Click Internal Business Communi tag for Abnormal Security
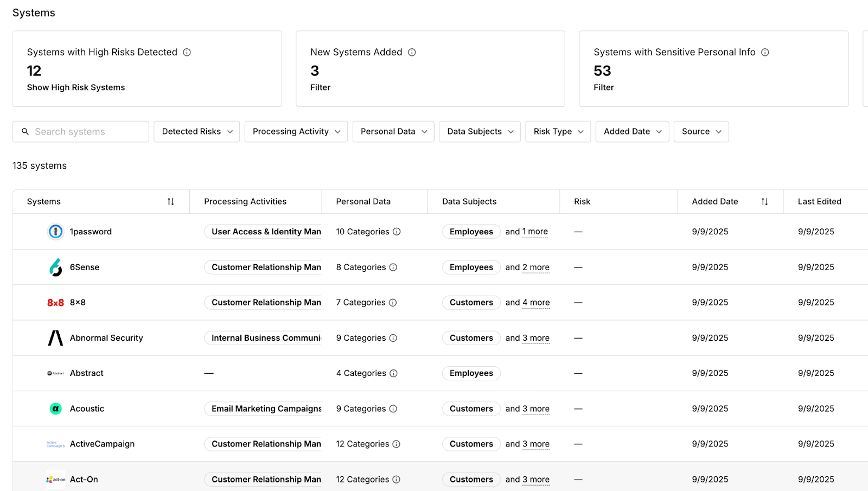This screenshot has height=491, width=868. (263, 338)
